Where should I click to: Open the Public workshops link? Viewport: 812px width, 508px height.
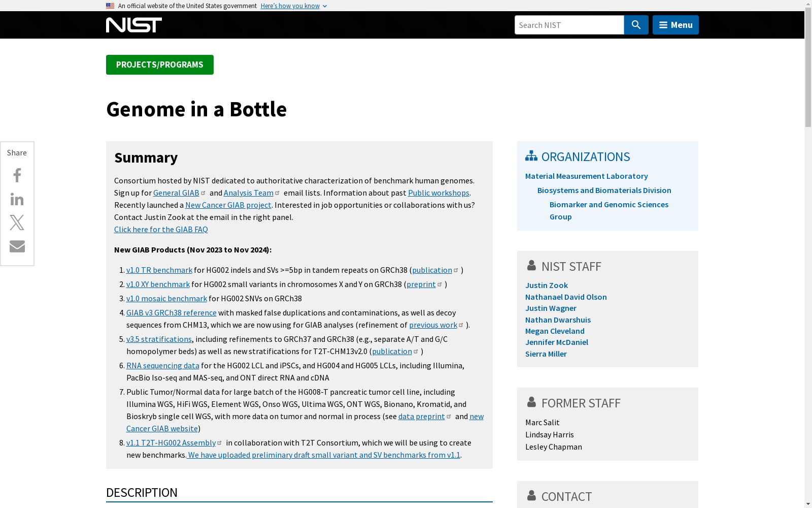[x=438, y=193]
